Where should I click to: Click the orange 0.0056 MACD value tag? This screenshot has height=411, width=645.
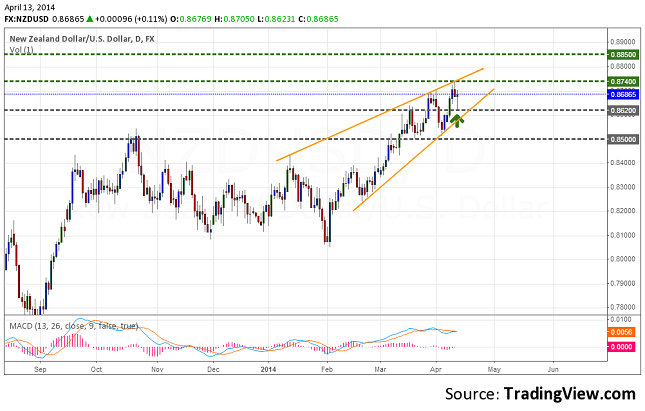[x=621, y=332]
